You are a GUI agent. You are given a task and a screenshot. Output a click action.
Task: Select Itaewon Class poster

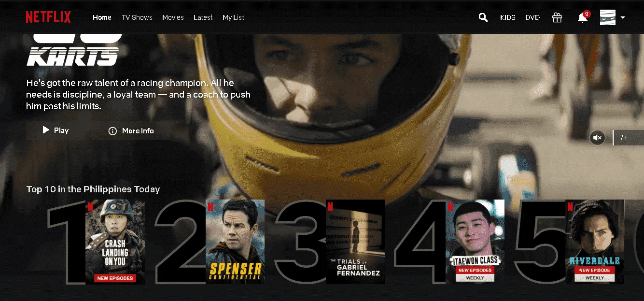475,242
